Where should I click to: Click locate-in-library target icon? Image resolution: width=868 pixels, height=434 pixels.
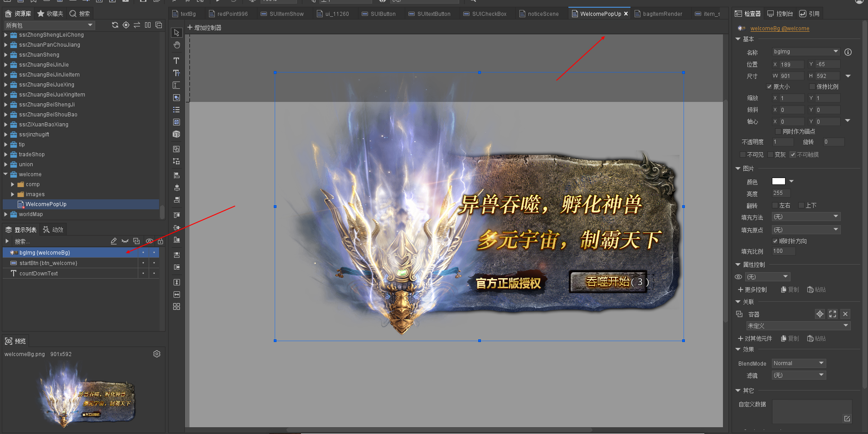click(x=126, y=25)
